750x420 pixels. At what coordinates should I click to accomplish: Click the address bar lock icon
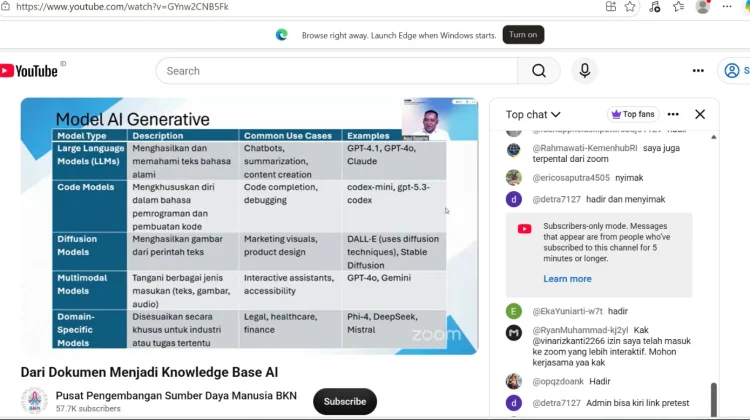point(5,7)
